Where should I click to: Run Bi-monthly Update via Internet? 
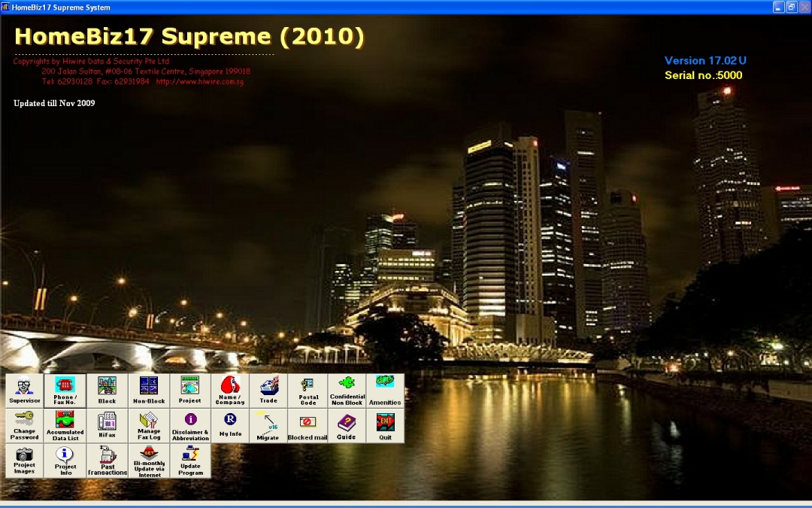point(149,461)
